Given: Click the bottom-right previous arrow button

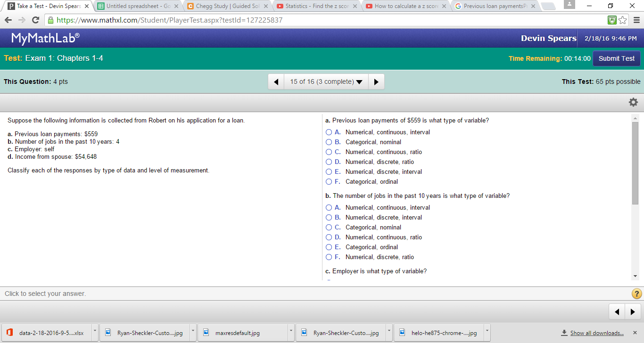Looking at the screenshot, I should coord(617,311).
